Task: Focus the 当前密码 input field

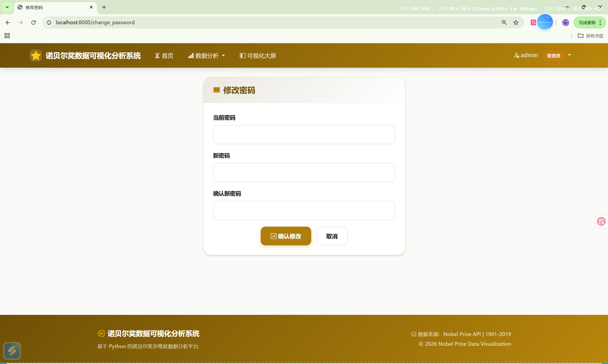Action: (x=304, y=135)
